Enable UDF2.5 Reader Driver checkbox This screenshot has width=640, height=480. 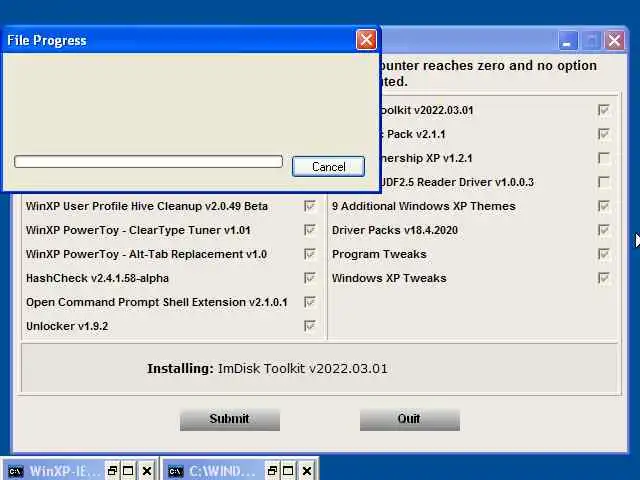point(604,182)
